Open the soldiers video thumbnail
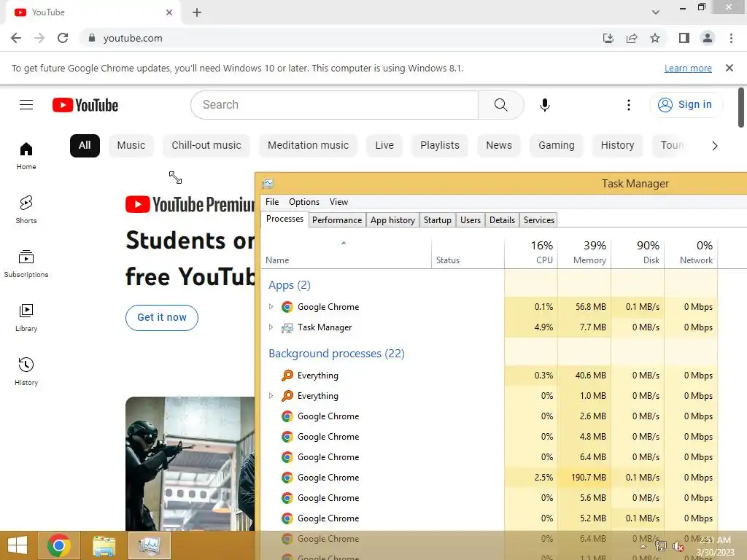 click(190, 463)
